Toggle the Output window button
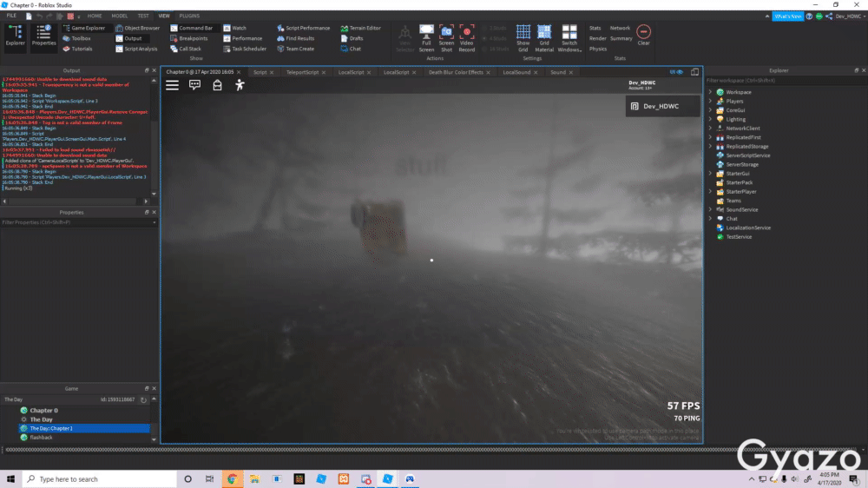 [128, 38]
